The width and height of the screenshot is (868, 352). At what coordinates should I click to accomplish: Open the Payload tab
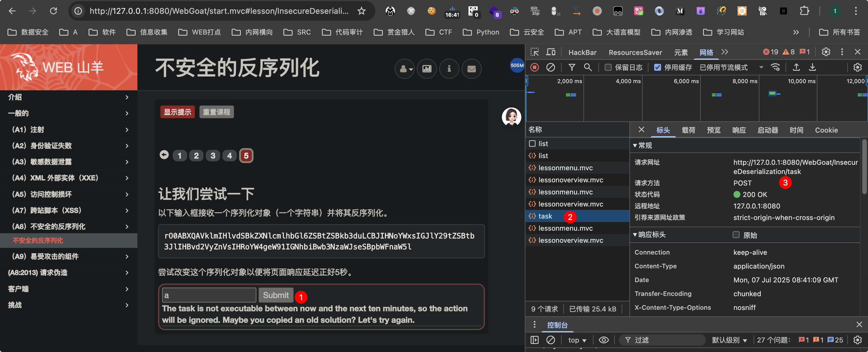tap(688, 130)
